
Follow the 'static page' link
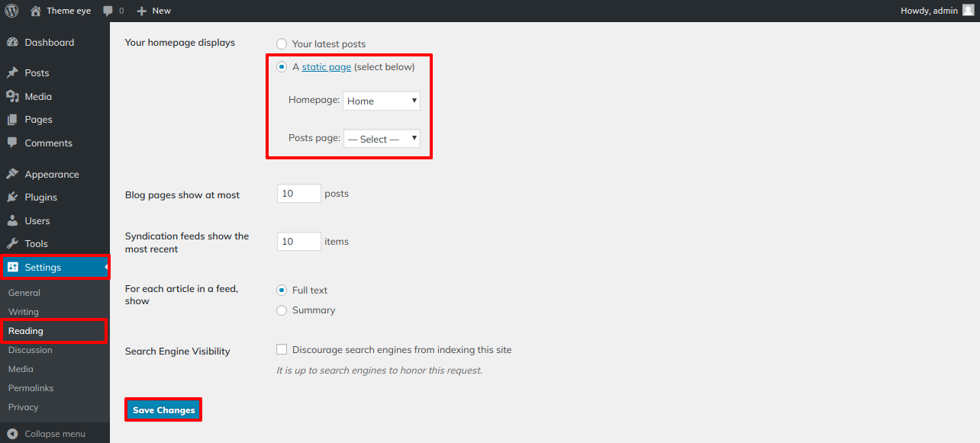(327, 67)
